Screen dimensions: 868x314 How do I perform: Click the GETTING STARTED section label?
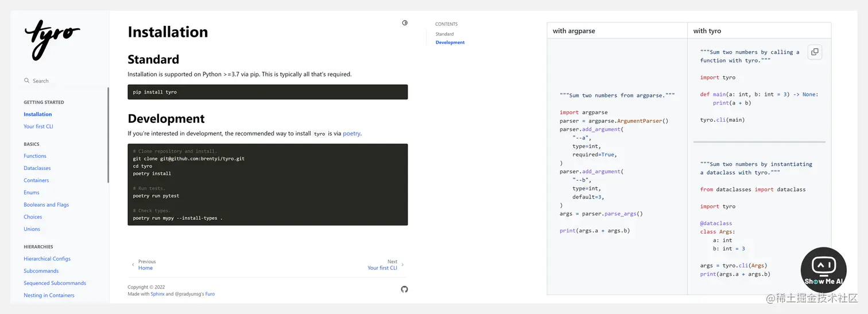click(44, 102)
